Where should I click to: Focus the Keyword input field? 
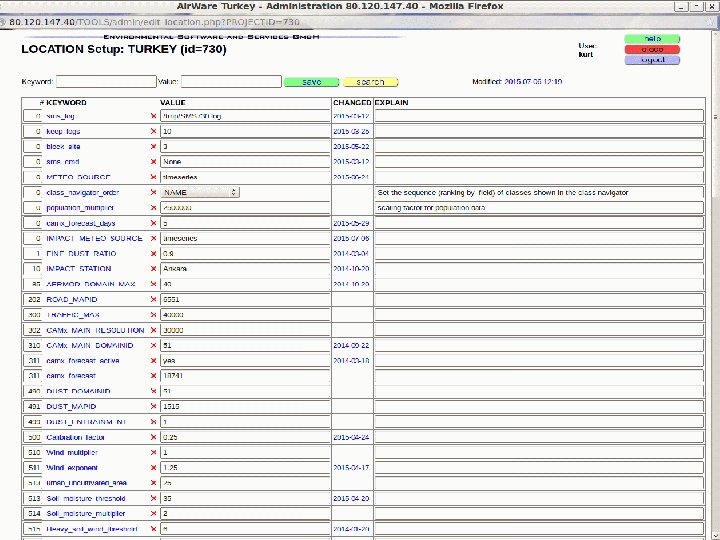(106, 82)
